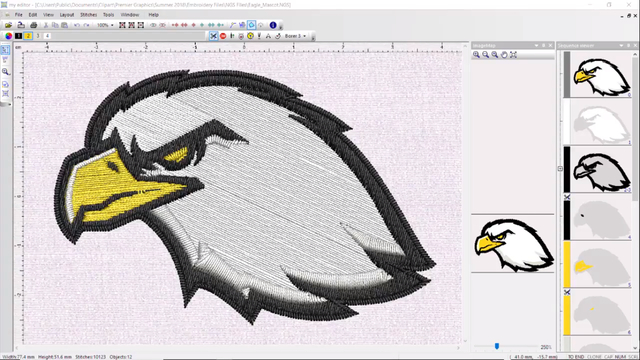The width and height of the screenshot is (640, 360).
Task: Open the Edit menu
Action: [33, 15]
